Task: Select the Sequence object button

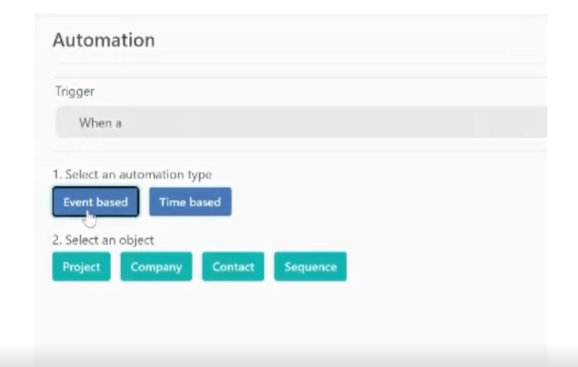Action: (310, 266)
